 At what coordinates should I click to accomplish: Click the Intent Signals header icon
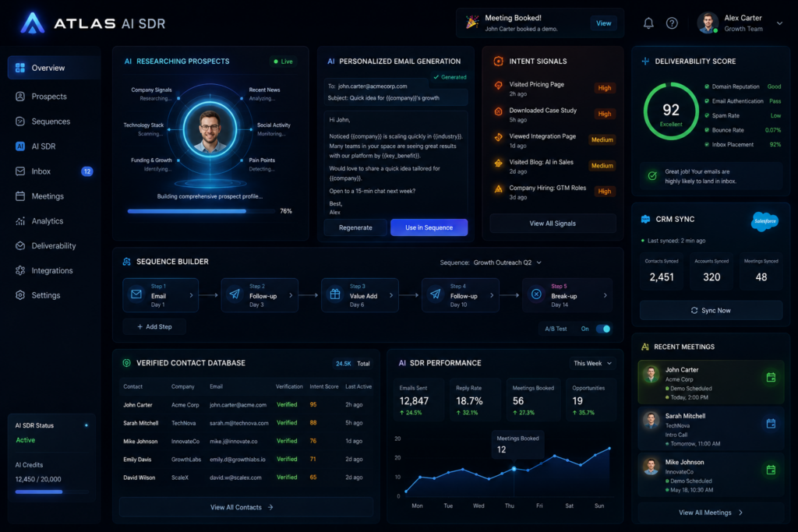click(498, 61)
